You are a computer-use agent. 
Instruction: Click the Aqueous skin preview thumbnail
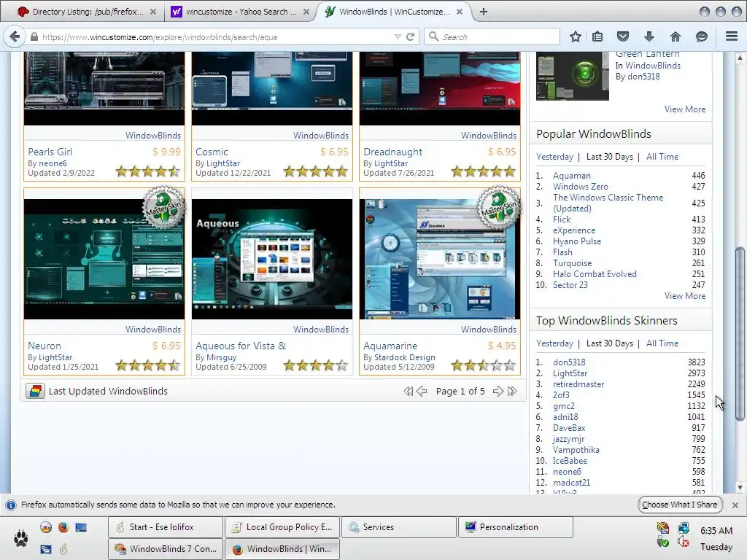click(x=272, y=259)
